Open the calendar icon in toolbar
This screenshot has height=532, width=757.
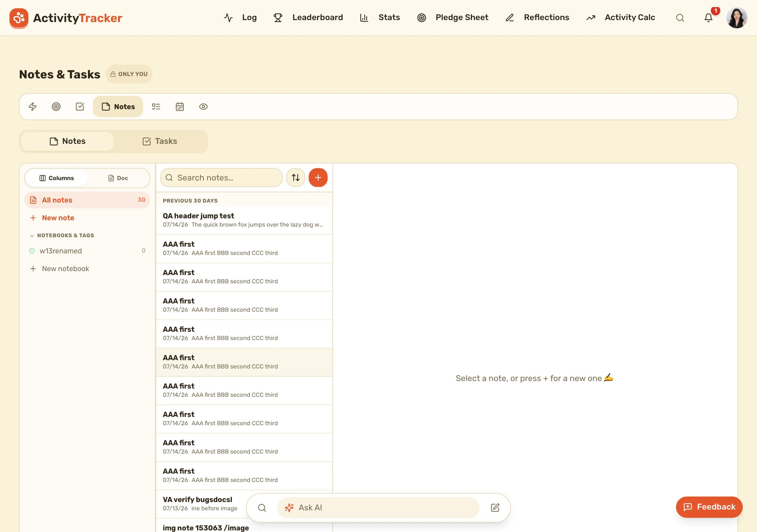point(180,107)
